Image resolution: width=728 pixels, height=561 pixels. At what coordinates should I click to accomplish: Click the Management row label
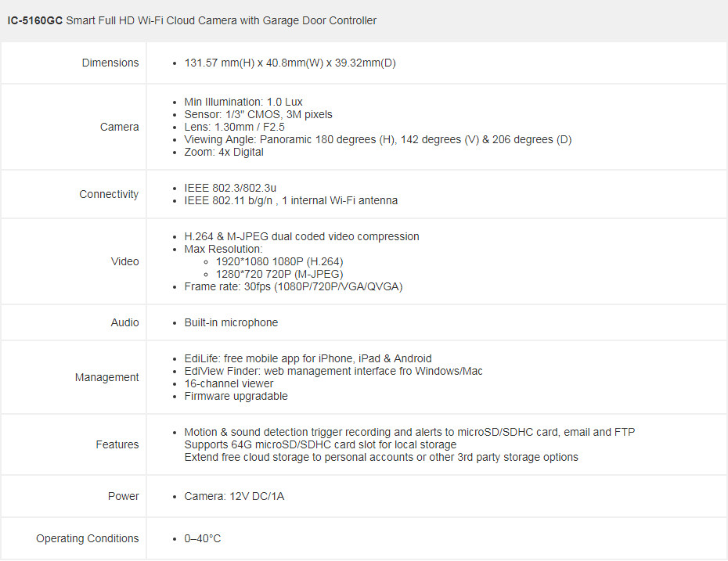(x=106, y=377)
